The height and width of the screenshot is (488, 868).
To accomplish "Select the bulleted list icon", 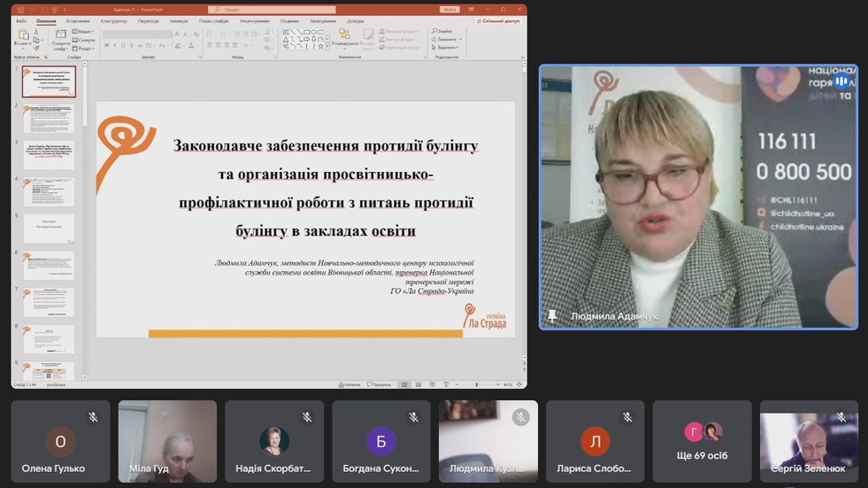I will click(x=209, y=34).
